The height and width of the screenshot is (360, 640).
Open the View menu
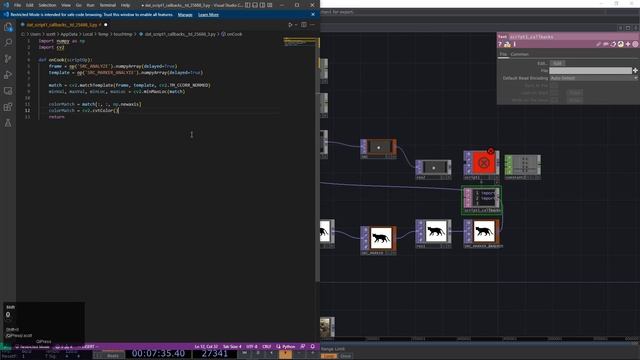point(66,5)
